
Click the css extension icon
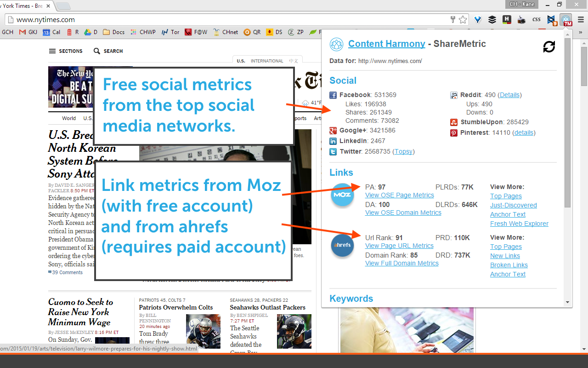536,20
